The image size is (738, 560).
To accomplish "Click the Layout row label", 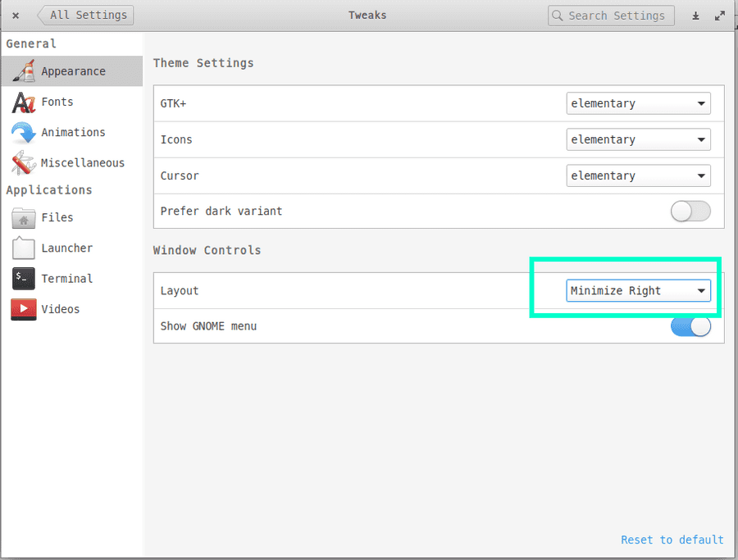I will pyautogui.click(x=180, y=291).
